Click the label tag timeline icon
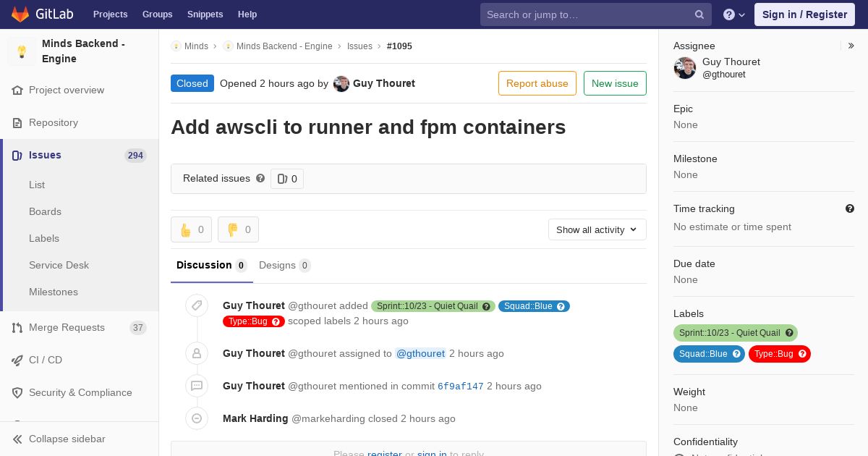The image size is (868, 456). [197, 306]
